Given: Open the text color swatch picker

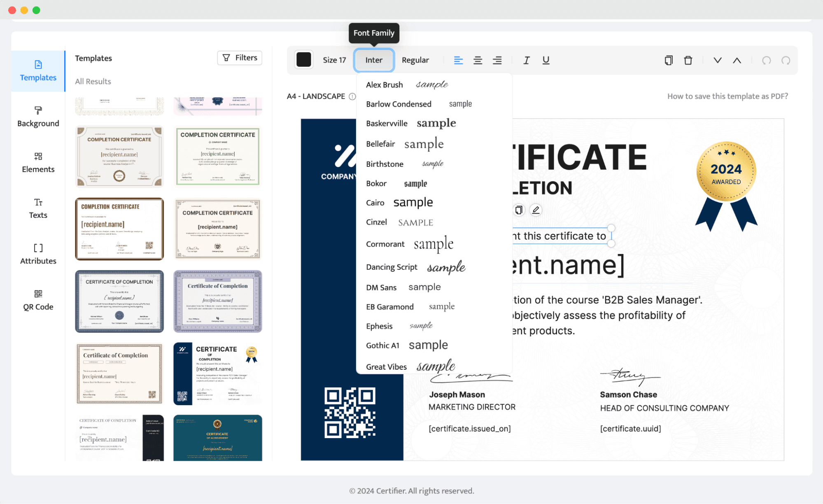Looking at the screenshot, I should pyautogui.click(x=303, y=59).
